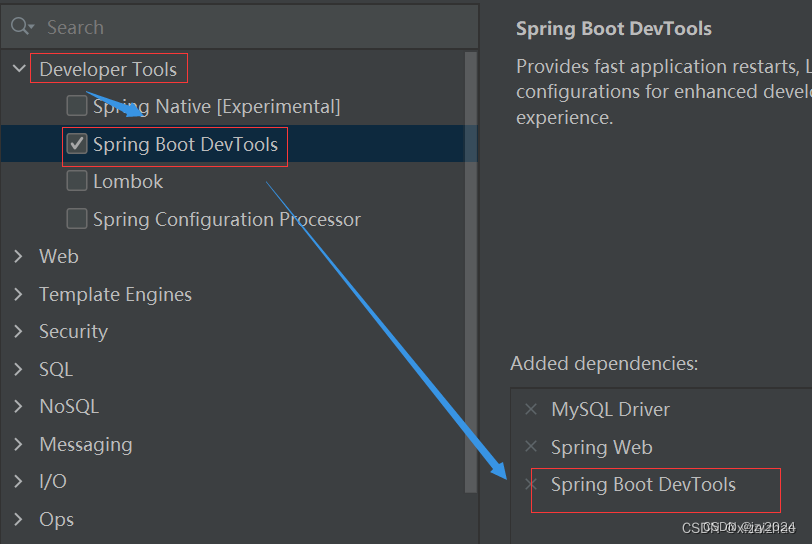This screenshot has height=544, width=812.
Task: Select the Messaging category label
Action: [86, 445]
